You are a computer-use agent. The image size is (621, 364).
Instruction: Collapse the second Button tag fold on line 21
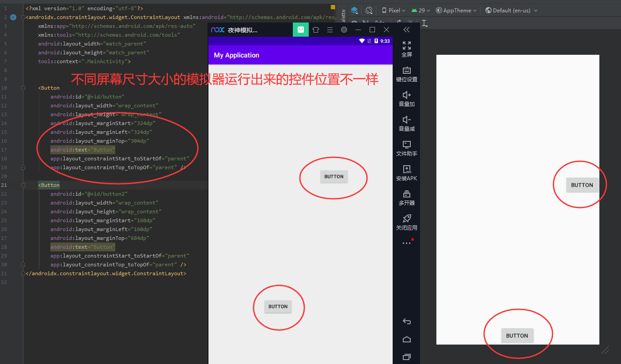point(23,185)
